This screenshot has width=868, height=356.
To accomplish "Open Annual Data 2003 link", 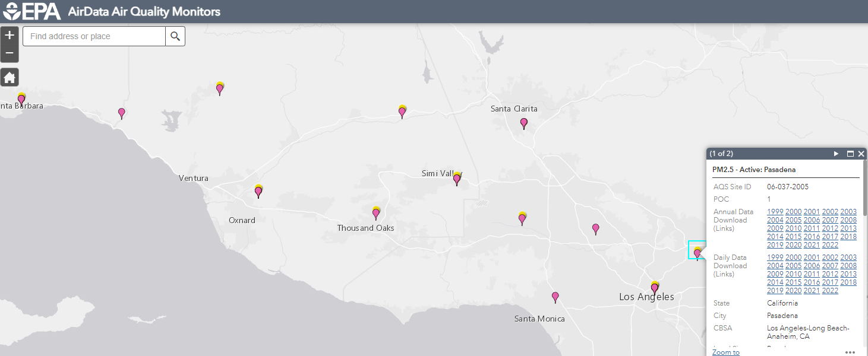I will tap(848, 212).
